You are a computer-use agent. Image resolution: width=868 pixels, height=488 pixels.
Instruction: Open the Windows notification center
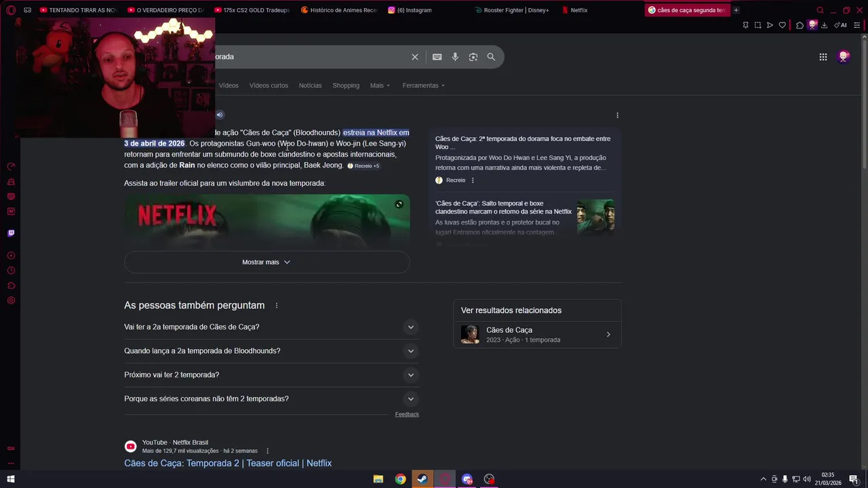click(x=854, y=480)
